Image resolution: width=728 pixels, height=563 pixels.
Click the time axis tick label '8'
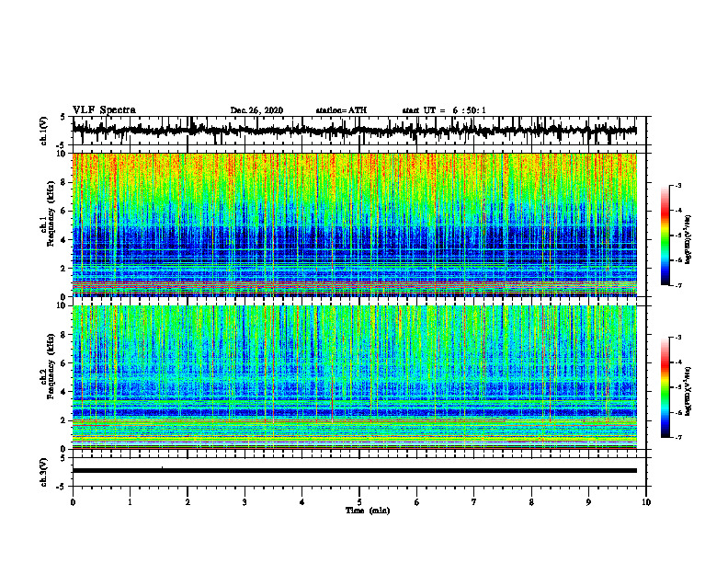(531, 502)
